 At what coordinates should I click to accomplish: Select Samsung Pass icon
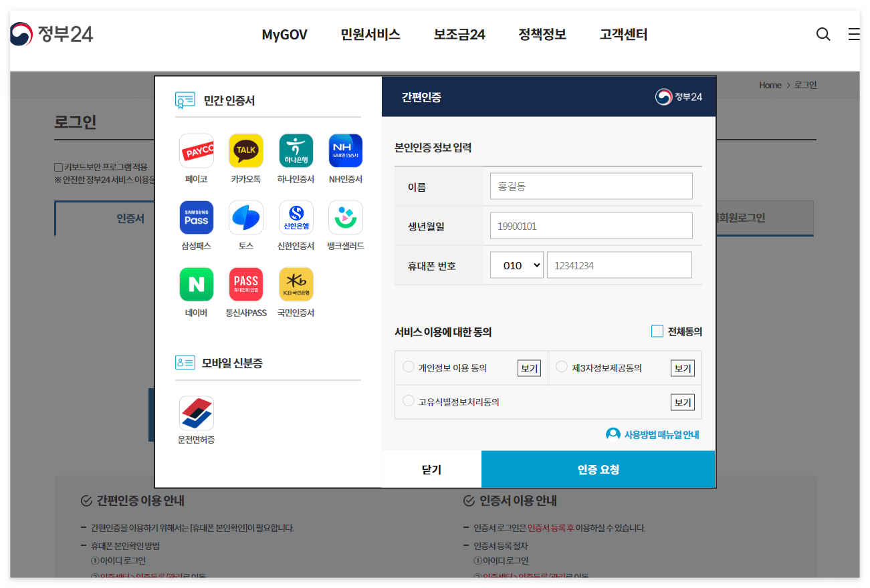tap(197, 217)
